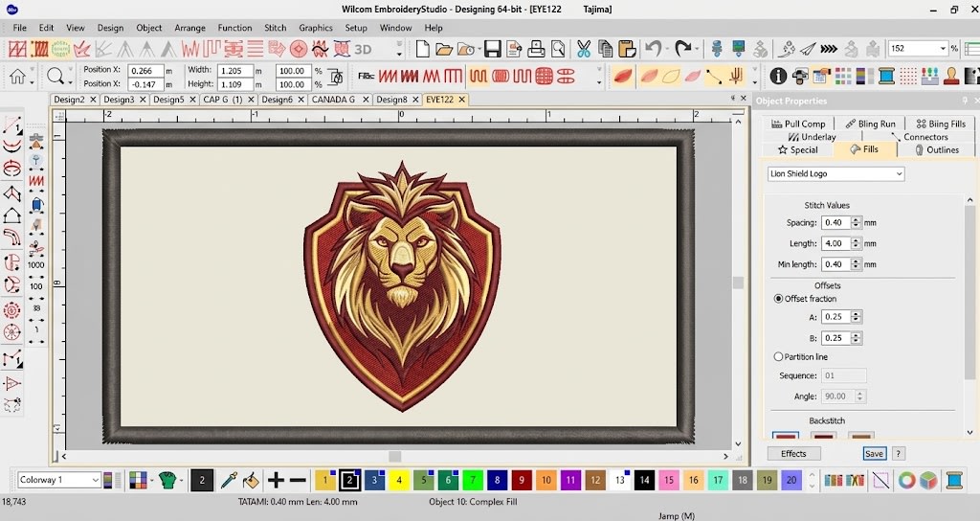Viewport: 980px width, 521px height.
Task: Select pink color swatch number 15
Action: click(669, 481)
